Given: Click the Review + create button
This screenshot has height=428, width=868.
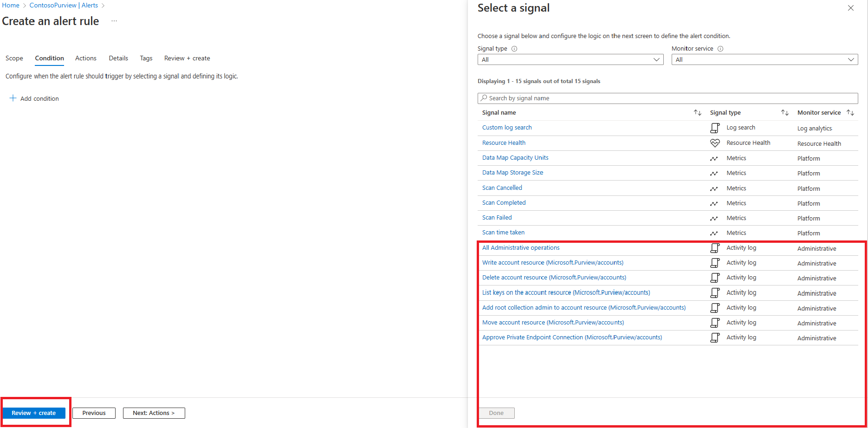Looking at the screenshot, I should click(x=34, y=413).
